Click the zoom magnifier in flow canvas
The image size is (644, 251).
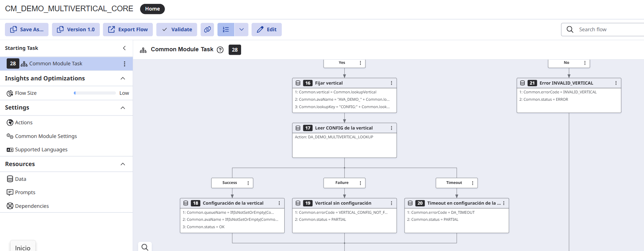(x=145, y=247)
